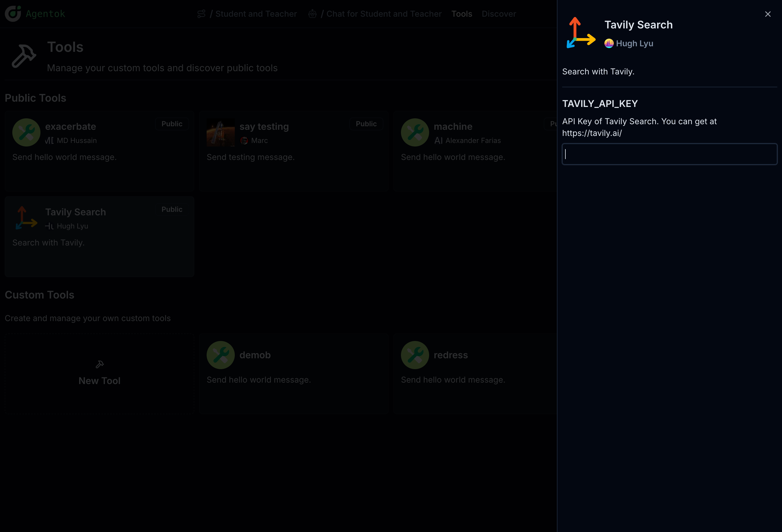Click the say testing tool thumbnail
782x532 pixels.
221,132
